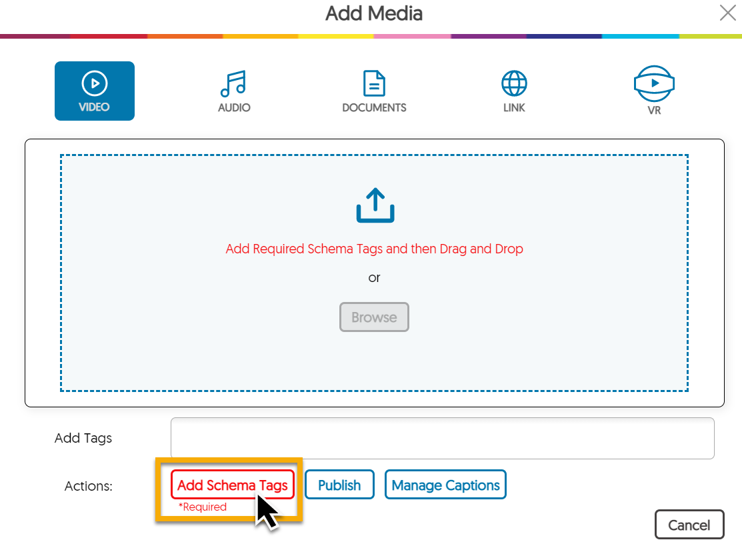Open Add Schema Tags
Image resolution: width=742 pixels, height=560 pixels.
click(233, 485)
